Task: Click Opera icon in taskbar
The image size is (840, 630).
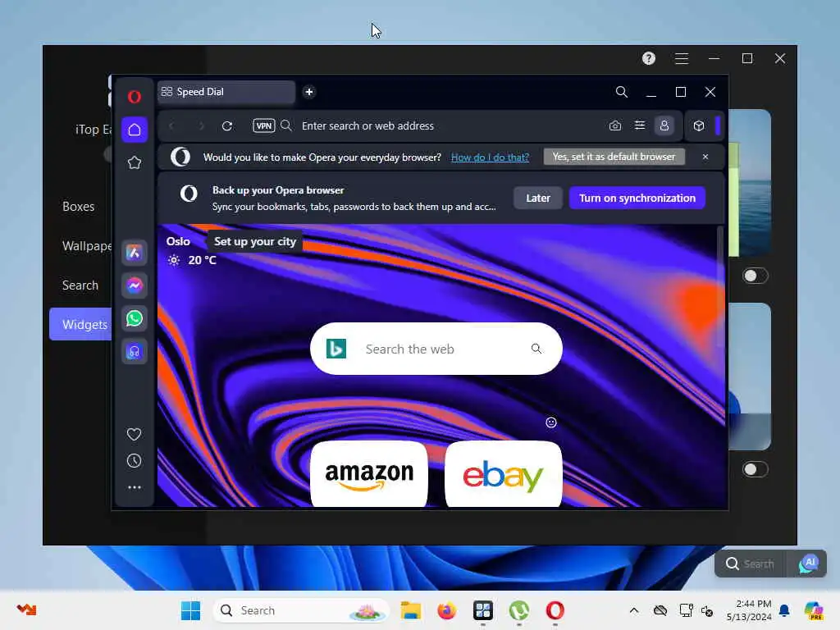Action: [x=555, y=610]
